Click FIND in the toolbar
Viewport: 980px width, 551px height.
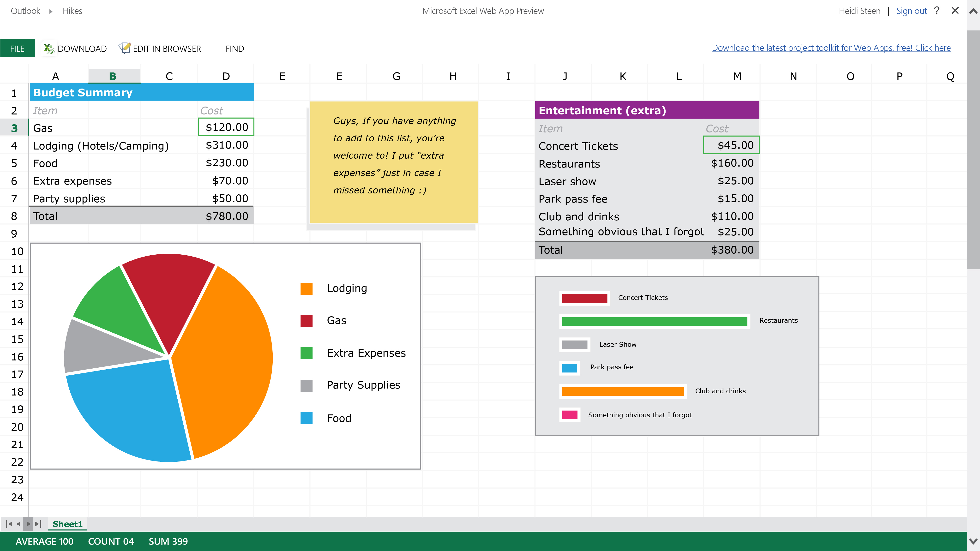234,49
